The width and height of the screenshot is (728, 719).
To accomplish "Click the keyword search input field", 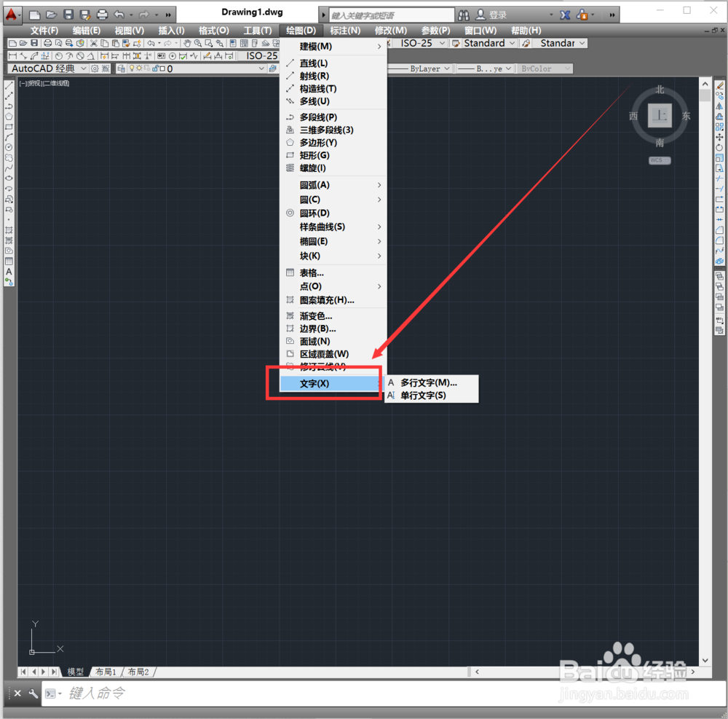I will pos(392,15).
